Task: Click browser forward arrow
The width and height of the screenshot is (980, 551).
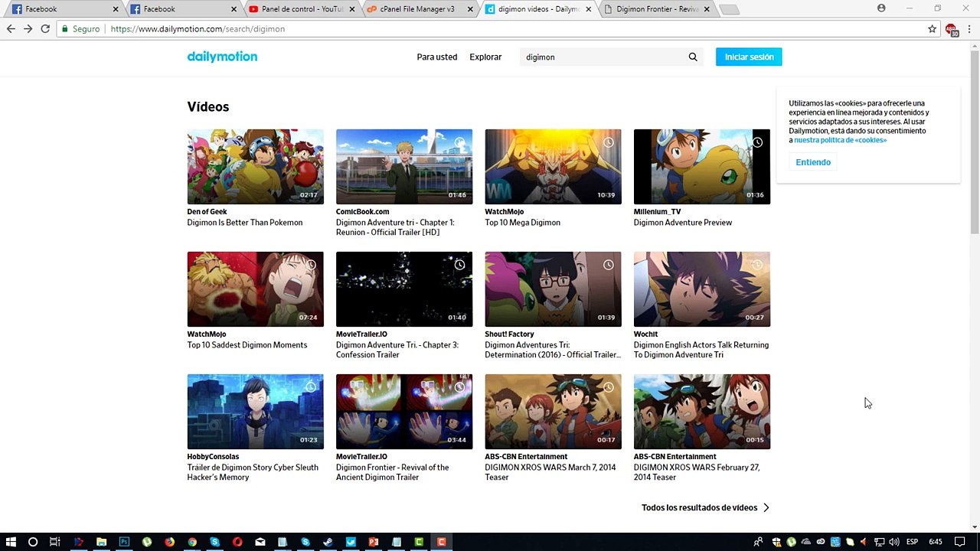Action: 28,28
